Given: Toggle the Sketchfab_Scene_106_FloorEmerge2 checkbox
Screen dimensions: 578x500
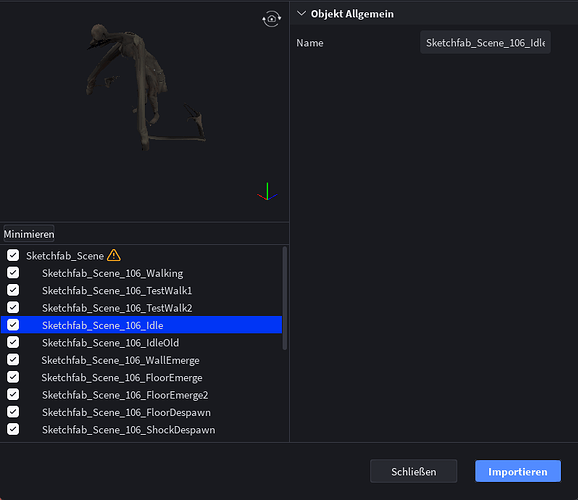Looking at the screenshot, I should [x=13, y=395].
